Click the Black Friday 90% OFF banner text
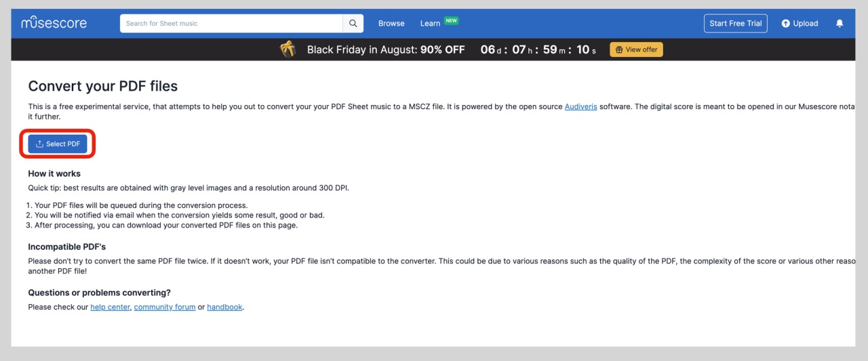This screenshot has height=361, width=868. (x=386, y=49)
